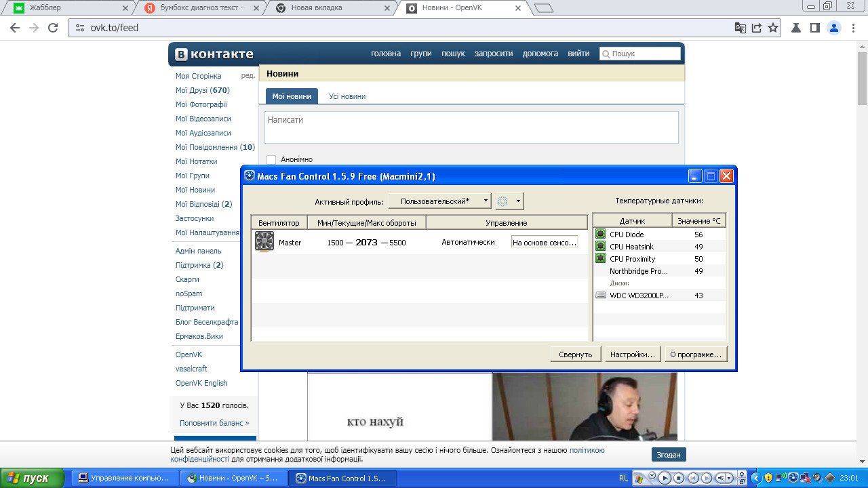Viewport: 868px width, 488px height.
Task: Open Настройки in Macs Fan Control
Action: 633,354
